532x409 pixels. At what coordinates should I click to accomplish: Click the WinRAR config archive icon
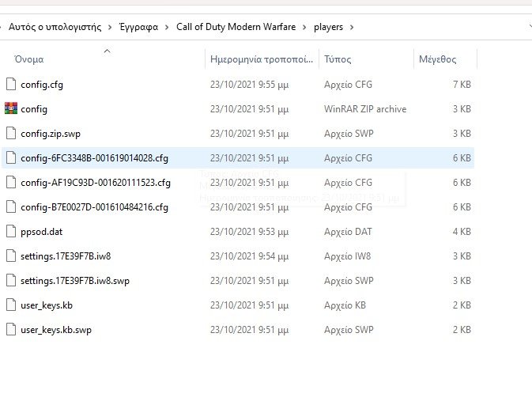(11, 108)
